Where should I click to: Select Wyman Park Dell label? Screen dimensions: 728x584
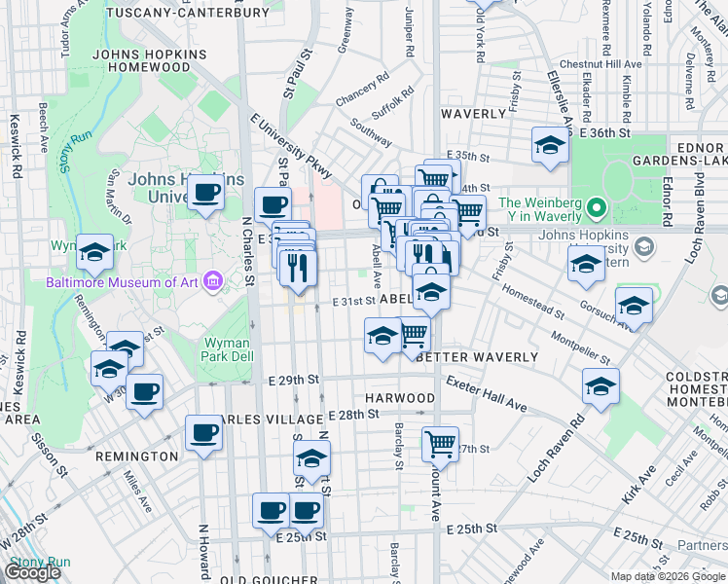[227, 349]
